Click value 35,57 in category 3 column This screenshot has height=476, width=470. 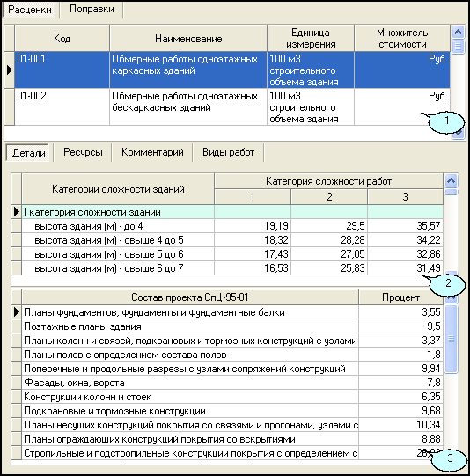coord(406,226)
